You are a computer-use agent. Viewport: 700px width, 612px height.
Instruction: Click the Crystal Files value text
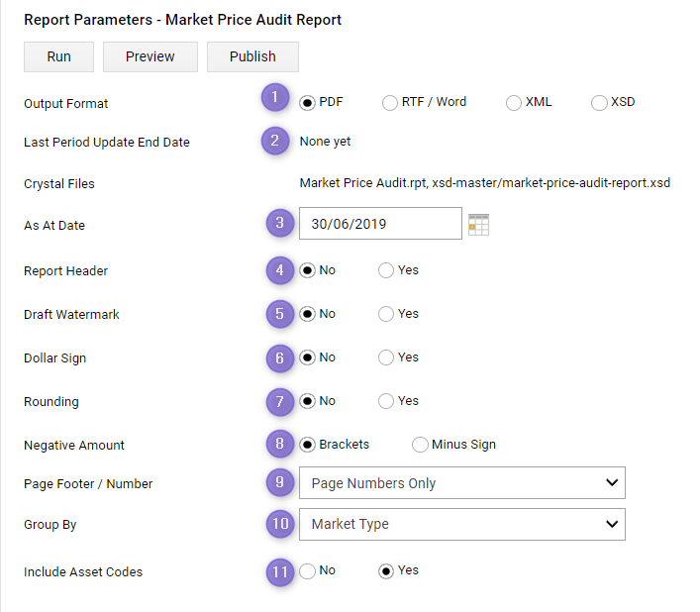pos(485,183)
